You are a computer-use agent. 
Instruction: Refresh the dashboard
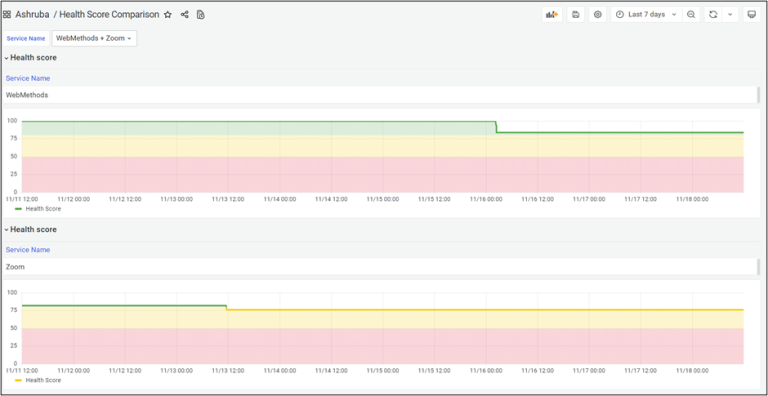click(x=713, y=15)
